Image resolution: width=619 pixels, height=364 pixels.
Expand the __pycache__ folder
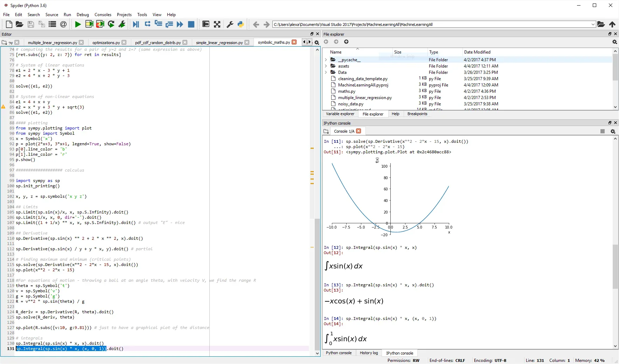click(326, 60)
